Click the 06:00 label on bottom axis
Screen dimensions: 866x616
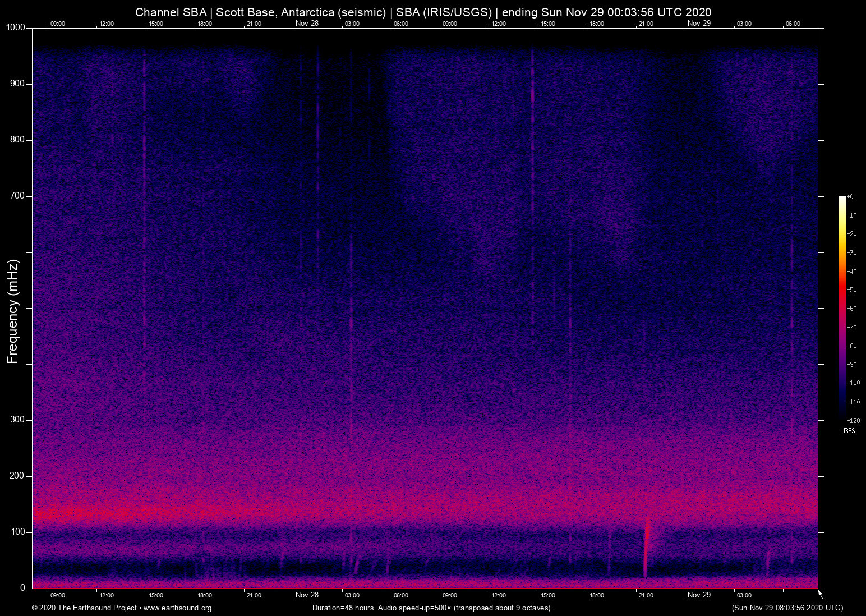coord(400,595)
